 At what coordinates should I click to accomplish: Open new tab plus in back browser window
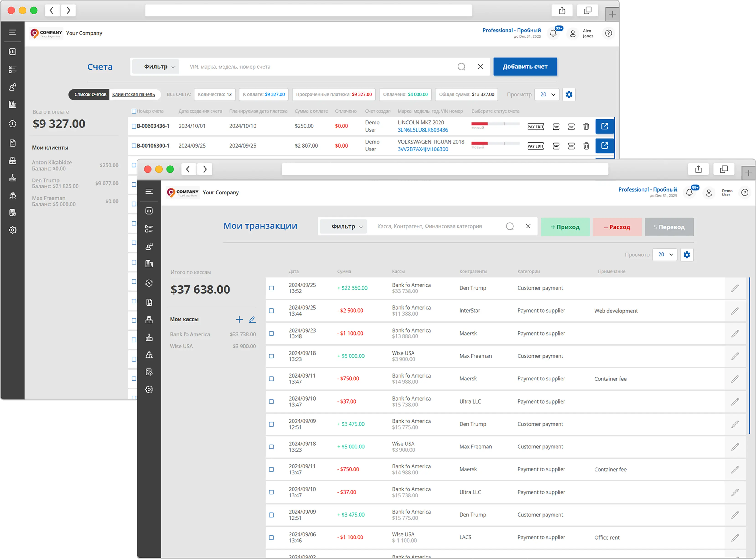click(x=612, y=14)
